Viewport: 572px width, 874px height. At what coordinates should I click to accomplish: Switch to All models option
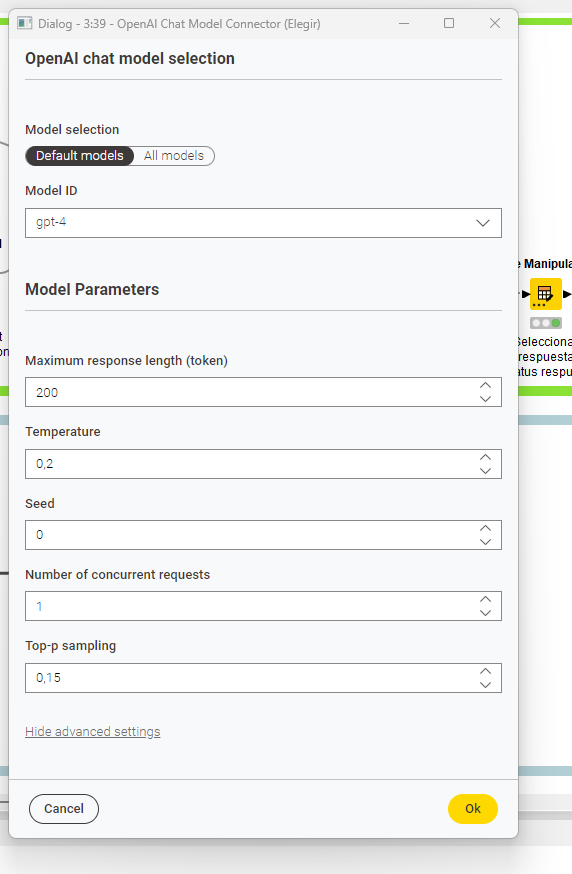pos(174,156)
